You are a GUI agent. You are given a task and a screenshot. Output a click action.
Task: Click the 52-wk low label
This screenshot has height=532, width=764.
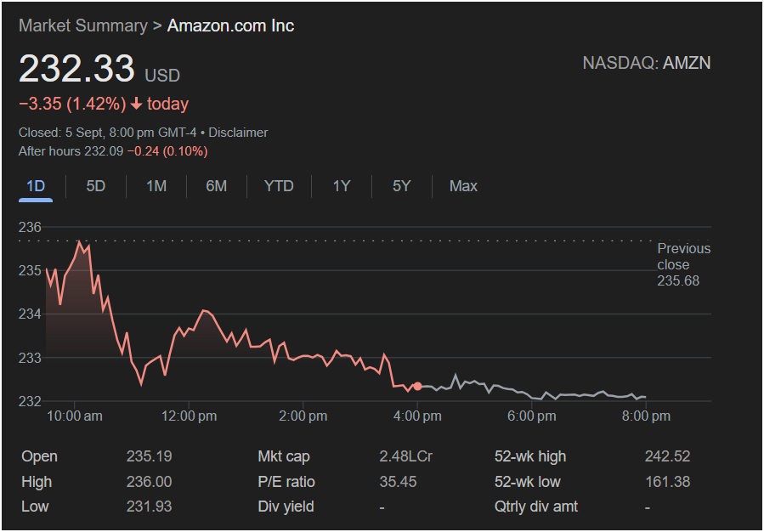click(x=527, y=482)
